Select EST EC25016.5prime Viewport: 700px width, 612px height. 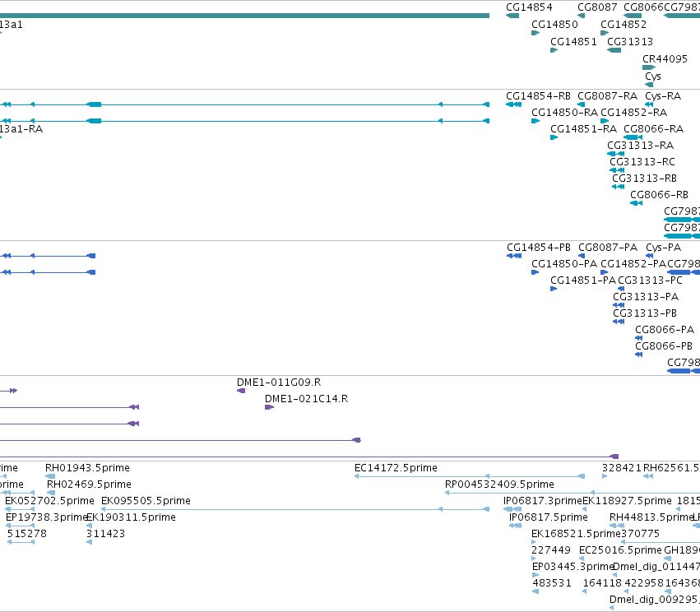click(x=620, y=550)
